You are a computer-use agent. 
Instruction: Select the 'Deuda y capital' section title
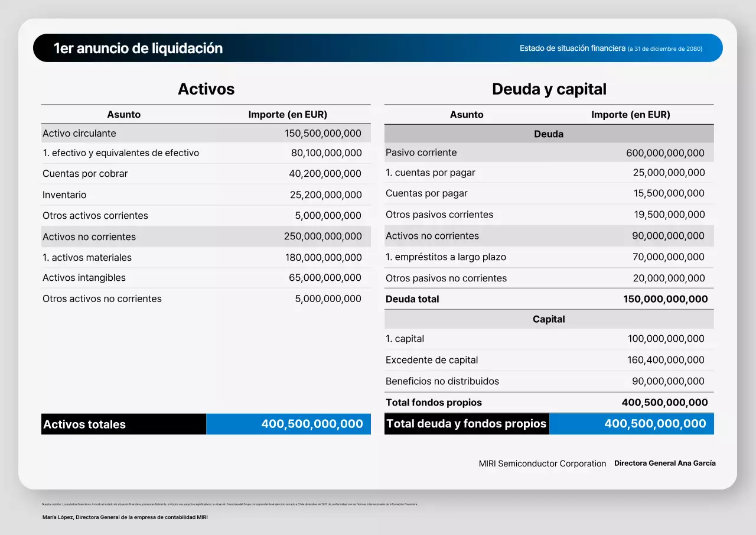pos(549,89)
